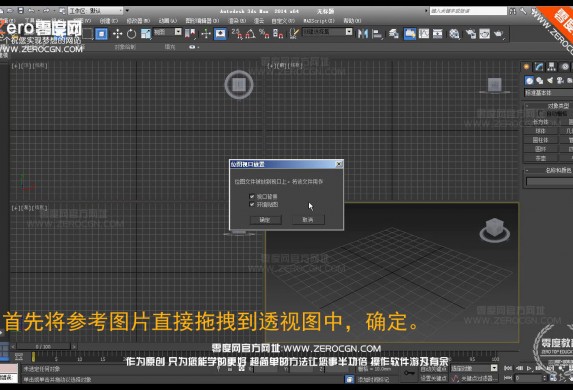The height and width of the screenshot is (390, 573).
Task: Open the standard primitives category dropdown
Action: coord(549,92)
